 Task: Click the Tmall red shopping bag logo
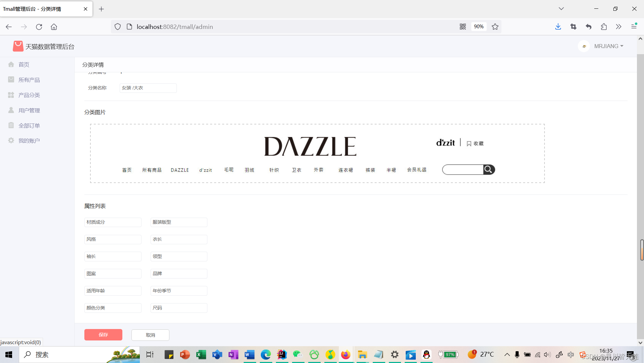click(x=18, y=46)
